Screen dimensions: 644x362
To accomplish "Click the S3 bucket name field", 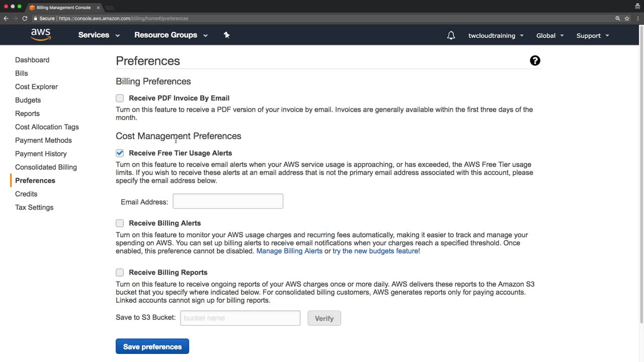I will pos(240,318).
